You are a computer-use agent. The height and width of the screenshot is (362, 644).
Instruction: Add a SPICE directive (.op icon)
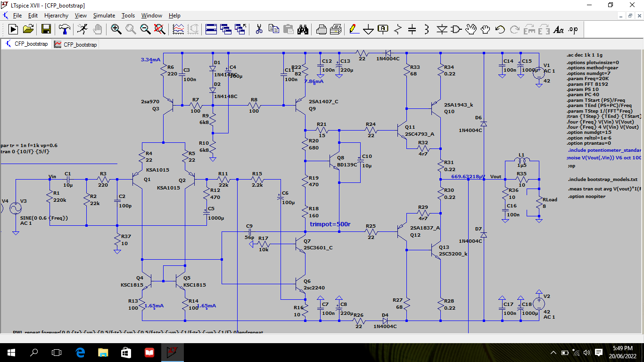(573, 29)
